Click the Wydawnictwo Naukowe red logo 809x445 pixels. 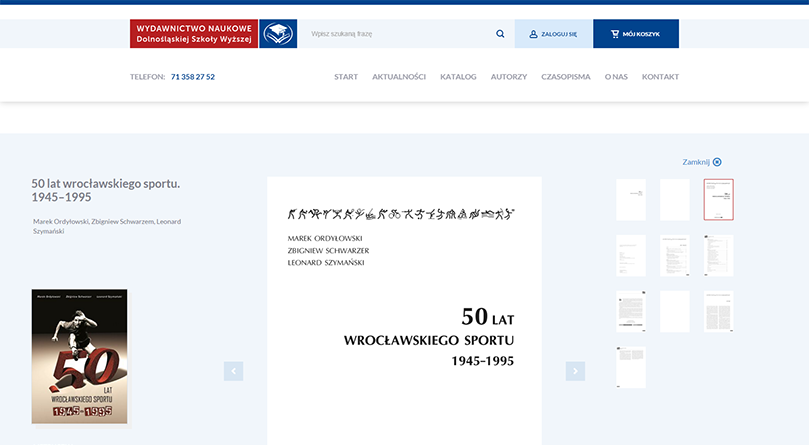(194, 34)
